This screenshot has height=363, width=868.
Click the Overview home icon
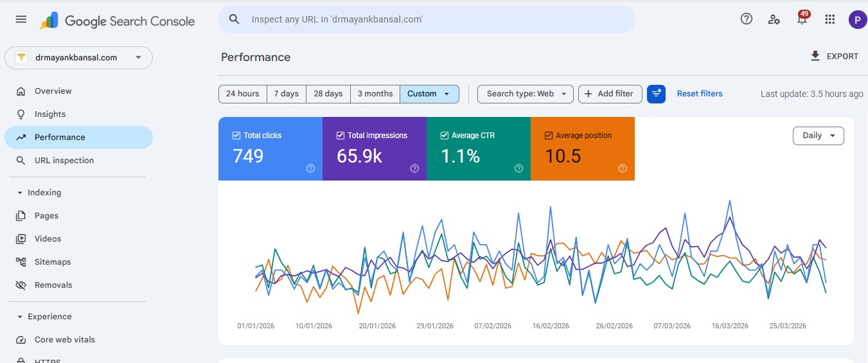[21, 91]
